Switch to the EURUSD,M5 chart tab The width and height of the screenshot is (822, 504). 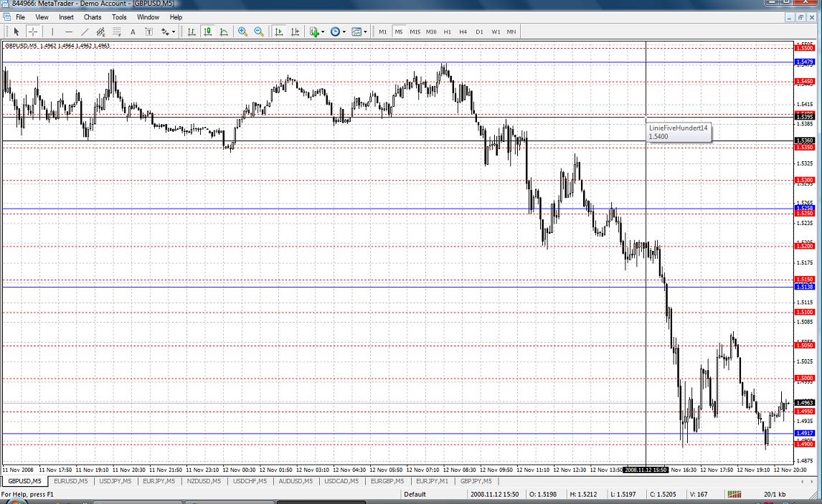pos(71,481)
